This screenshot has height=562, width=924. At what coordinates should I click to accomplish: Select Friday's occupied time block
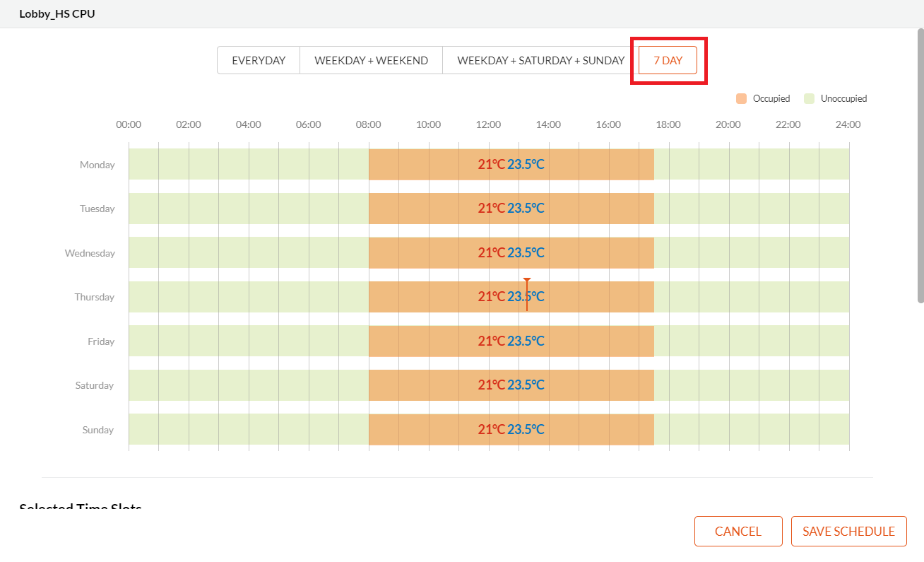pos(511,341)
